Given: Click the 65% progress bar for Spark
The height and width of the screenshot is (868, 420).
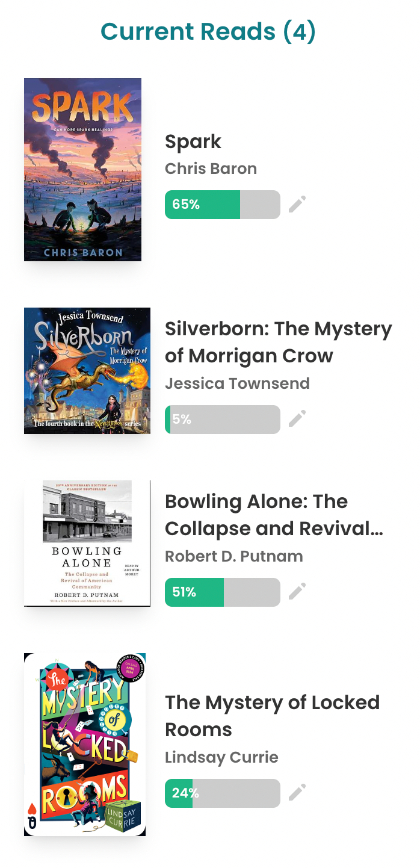Looking at the screenshot, I should 222,205.
